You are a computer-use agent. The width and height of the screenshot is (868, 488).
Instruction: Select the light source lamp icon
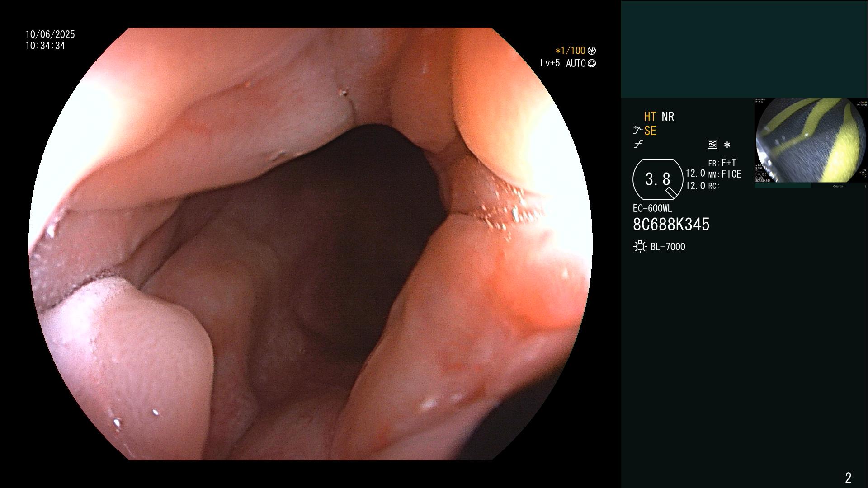(x=640, y=247)
